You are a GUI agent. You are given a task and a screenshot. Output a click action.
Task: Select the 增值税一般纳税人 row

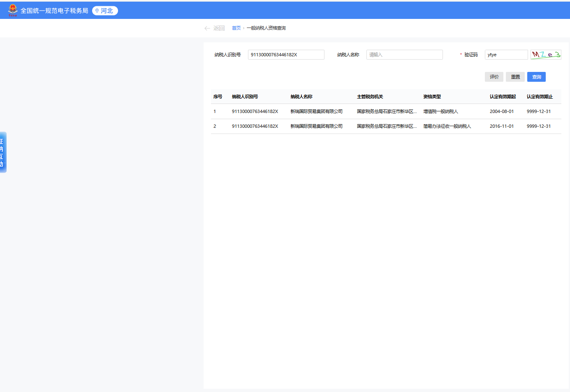[440, 112]
